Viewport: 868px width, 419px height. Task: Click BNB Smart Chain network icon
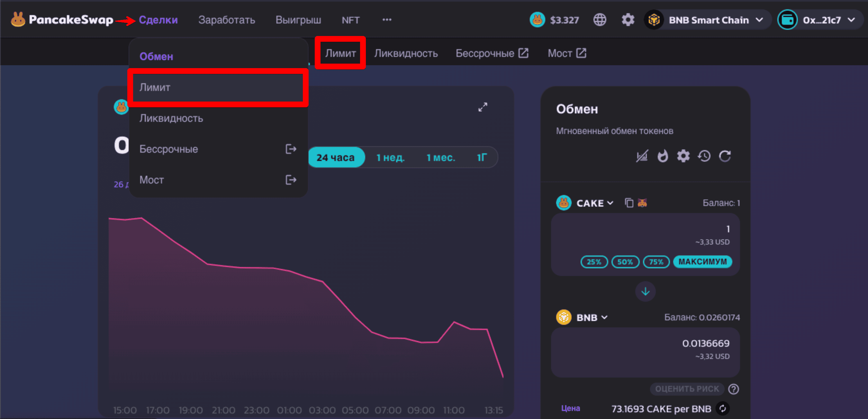[x=654, y=20]
